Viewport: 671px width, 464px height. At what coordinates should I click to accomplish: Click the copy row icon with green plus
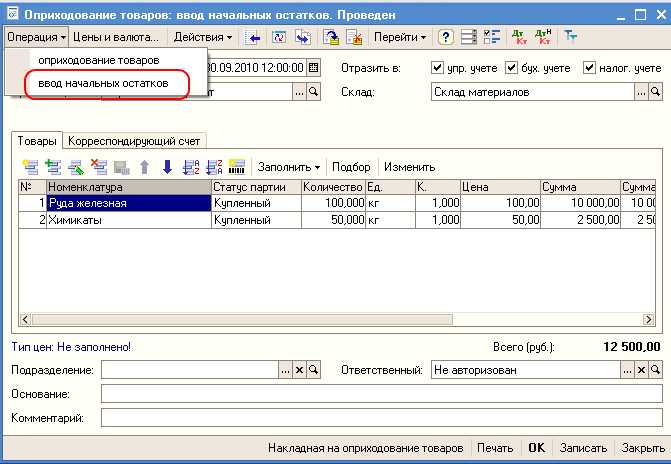point(53,167)
